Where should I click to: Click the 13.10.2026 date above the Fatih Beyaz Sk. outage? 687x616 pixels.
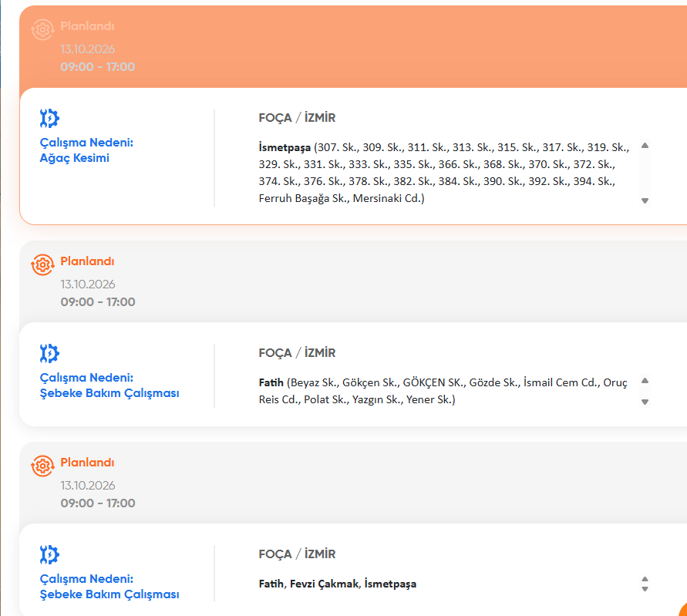[x=88, y=284]
